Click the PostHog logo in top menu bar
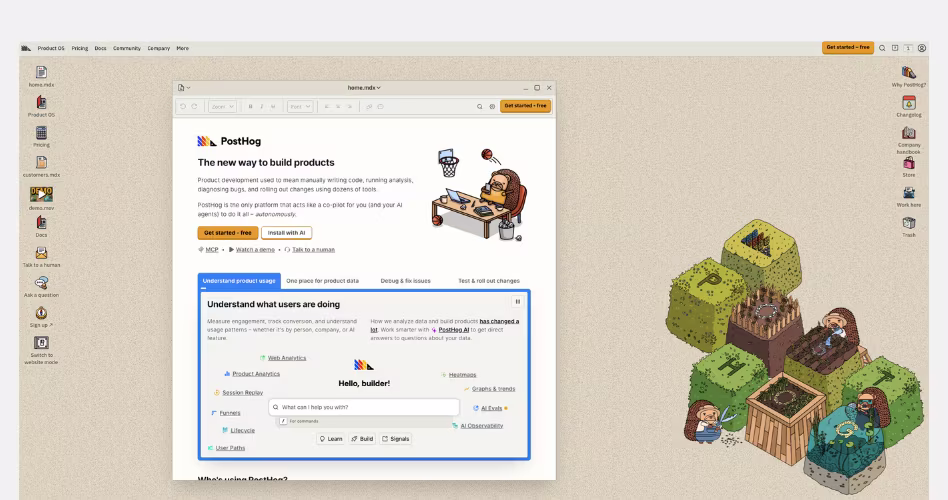Image resolution: width=948 pixels, height=500 pixels. click(26, 48)
